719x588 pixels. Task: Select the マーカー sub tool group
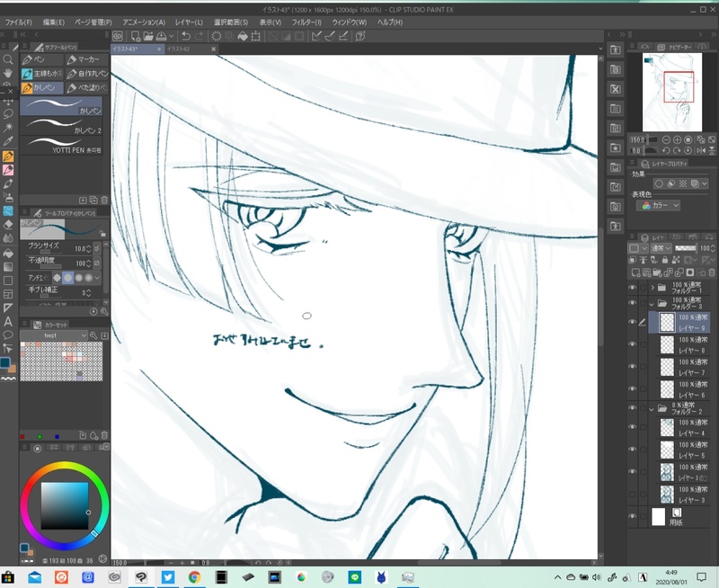pos(86,59)
